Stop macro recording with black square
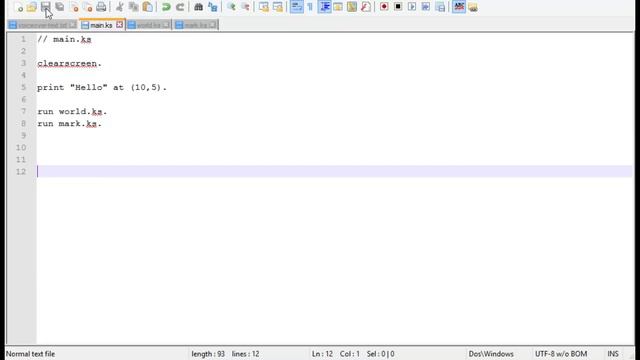The width and height of the screenshot is (640, 360). coord(398,7)
